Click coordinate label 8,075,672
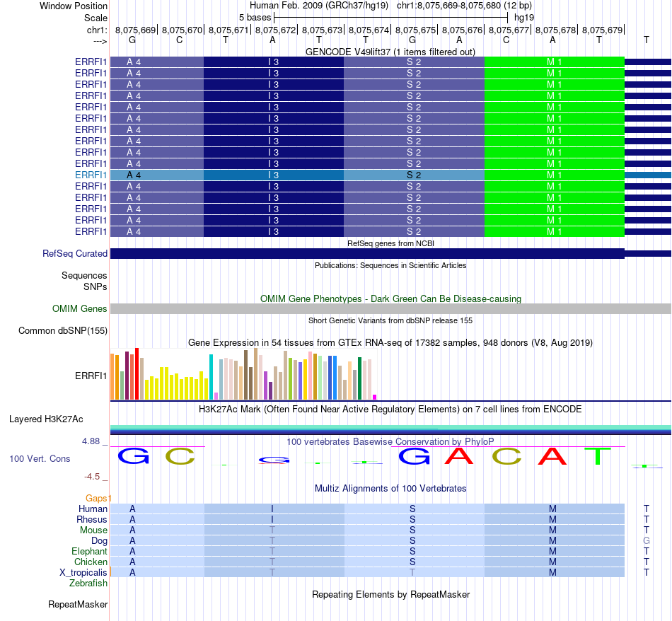Viewport: 672px width, 621px height. 276,30
